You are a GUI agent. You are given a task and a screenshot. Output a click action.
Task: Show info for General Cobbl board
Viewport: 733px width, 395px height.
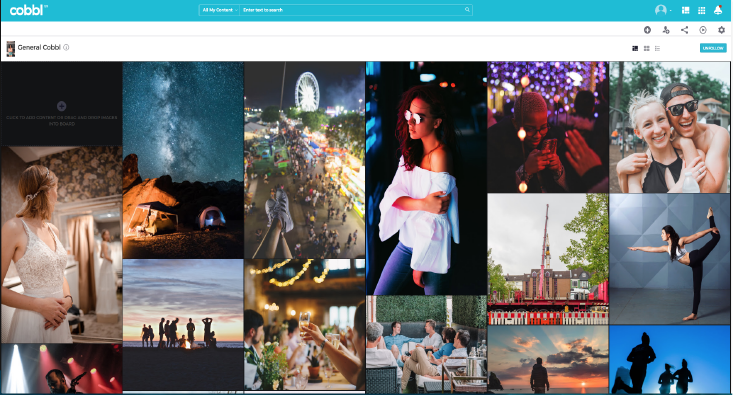pos(66,47)
